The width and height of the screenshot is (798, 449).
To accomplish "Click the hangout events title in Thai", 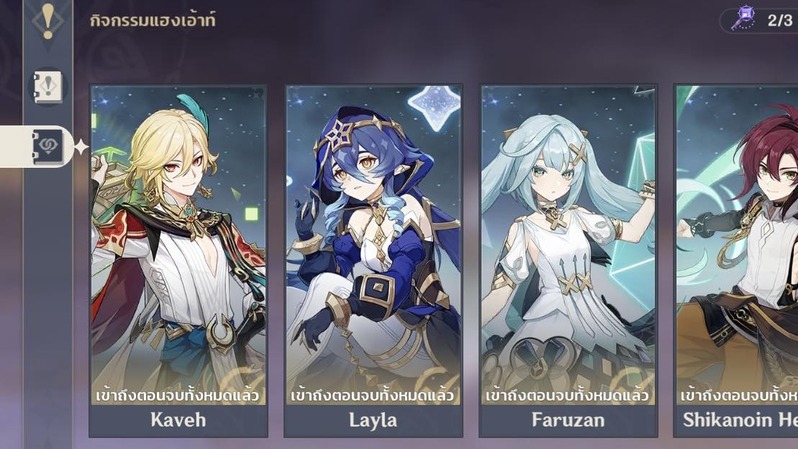I will coord(153,20).
